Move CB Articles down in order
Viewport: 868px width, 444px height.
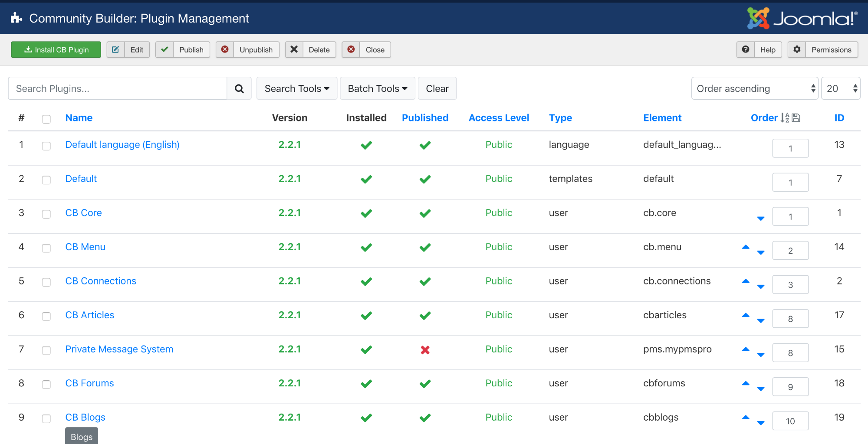pos(761,320)
